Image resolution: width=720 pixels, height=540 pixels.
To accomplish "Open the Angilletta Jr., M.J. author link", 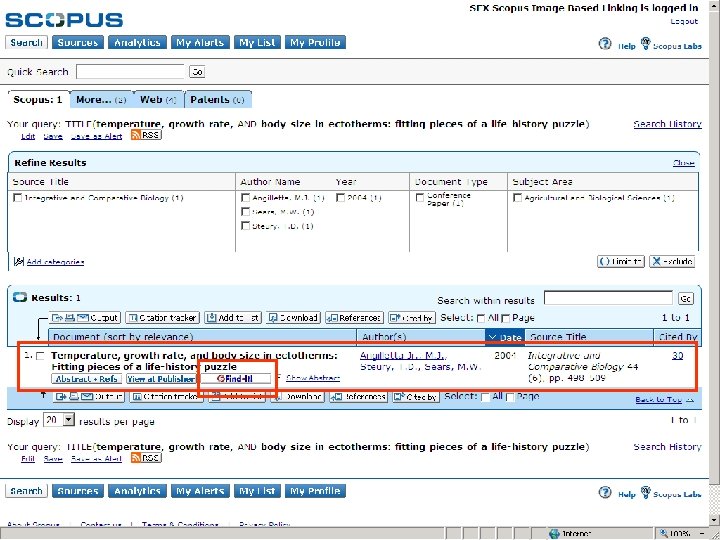I will (x=404, y=355).
